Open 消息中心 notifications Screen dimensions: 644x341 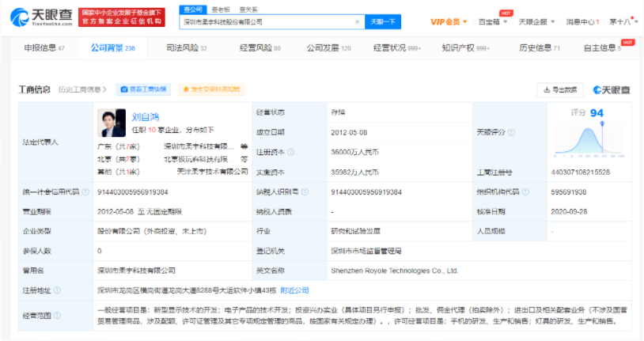(582, 22)
